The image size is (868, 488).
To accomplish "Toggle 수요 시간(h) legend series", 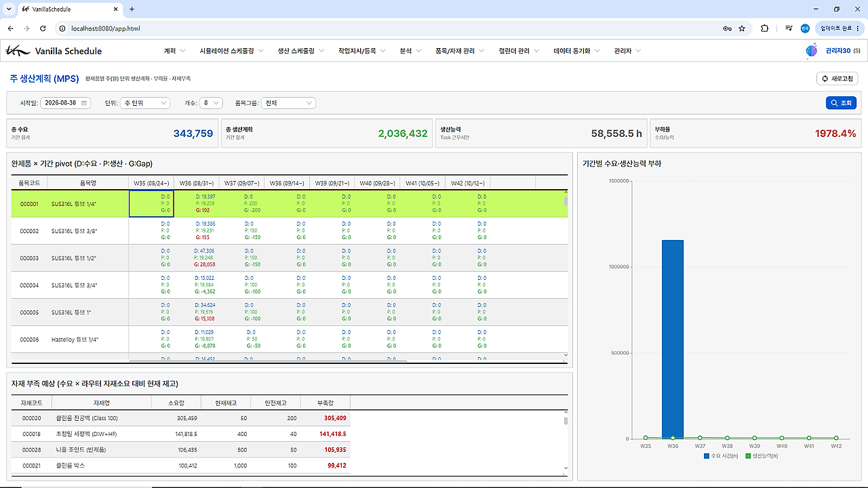I will click(x=720, y=456).
